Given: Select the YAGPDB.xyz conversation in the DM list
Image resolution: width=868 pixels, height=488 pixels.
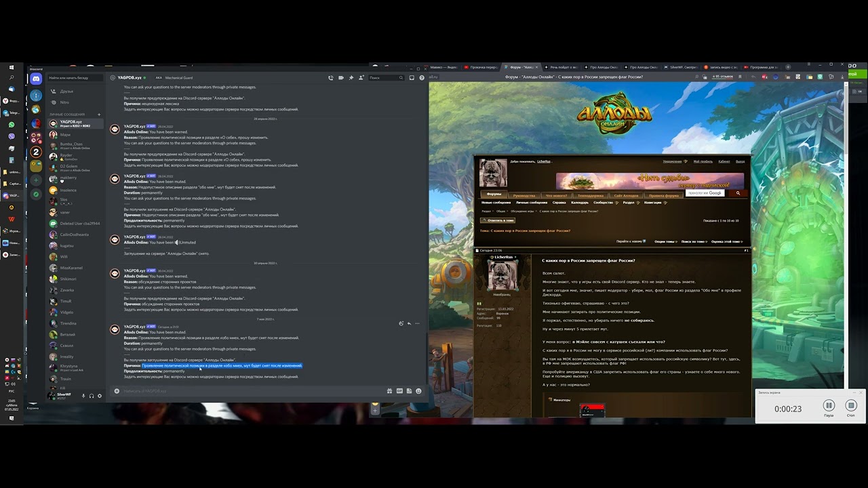Looking at the screenshot, I should click(x=75, y=124).
